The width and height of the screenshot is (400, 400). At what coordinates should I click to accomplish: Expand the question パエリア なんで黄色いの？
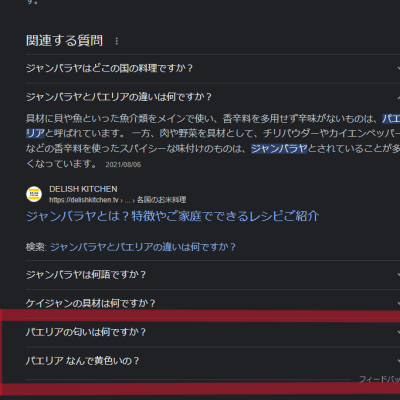click(x=213, y=361)
